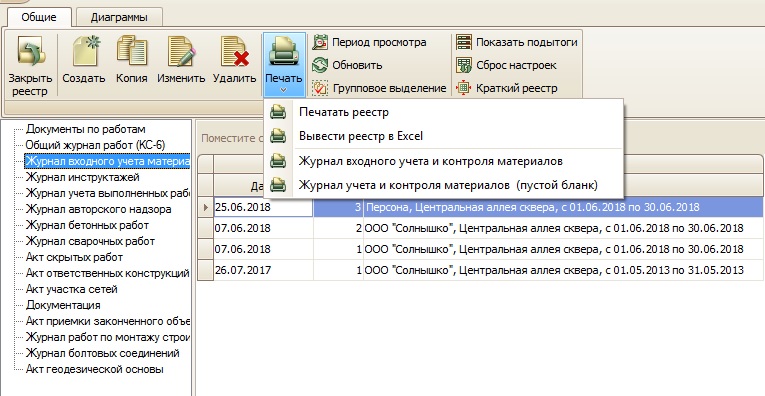Select Акт приемки законченного объекта
765x396 pixels.
107,321
